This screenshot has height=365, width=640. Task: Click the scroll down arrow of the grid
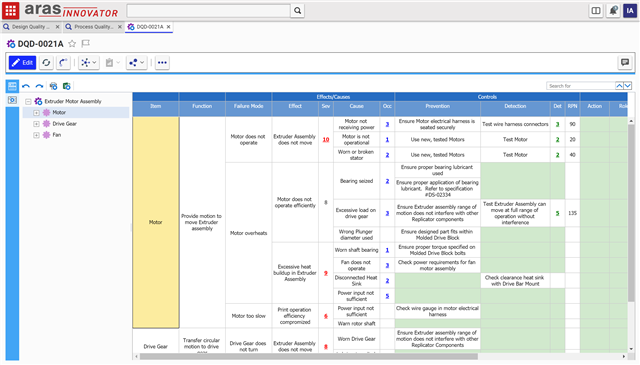pos(631,349)
